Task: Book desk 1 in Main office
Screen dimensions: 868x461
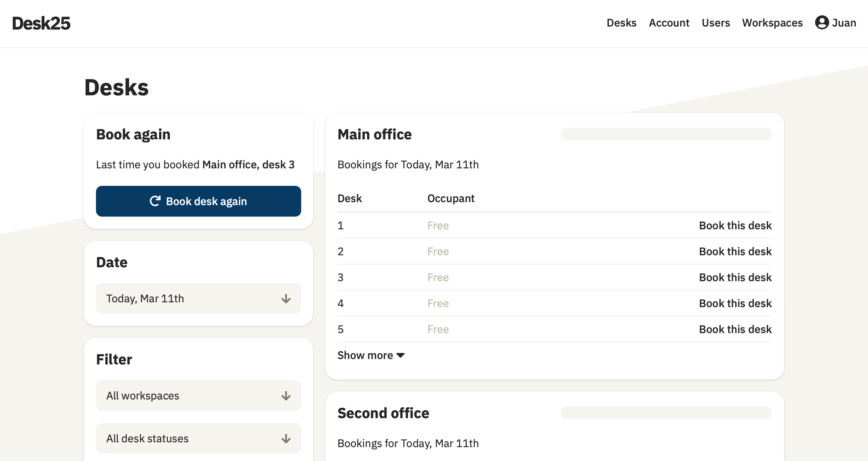Action: pyautogui.click(x=735, y=225)
